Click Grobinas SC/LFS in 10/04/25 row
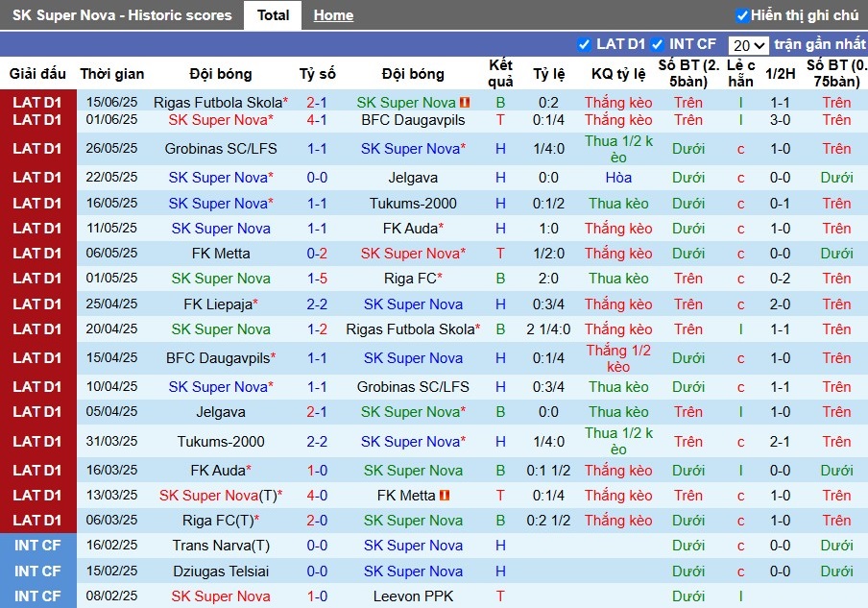Viewport: 868px width, 608px height. click(413, 386)
